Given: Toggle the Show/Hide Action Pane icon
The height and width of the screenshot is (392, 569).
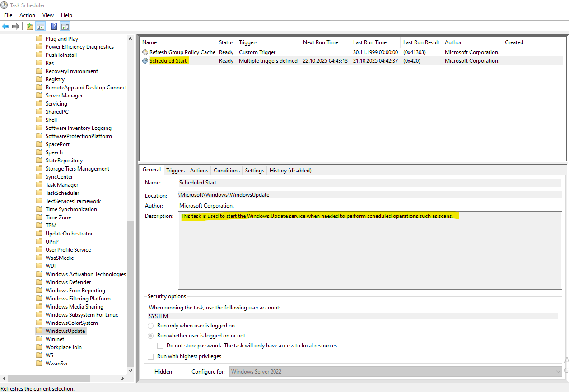Looking at the screenshot, I should [65, 27].
